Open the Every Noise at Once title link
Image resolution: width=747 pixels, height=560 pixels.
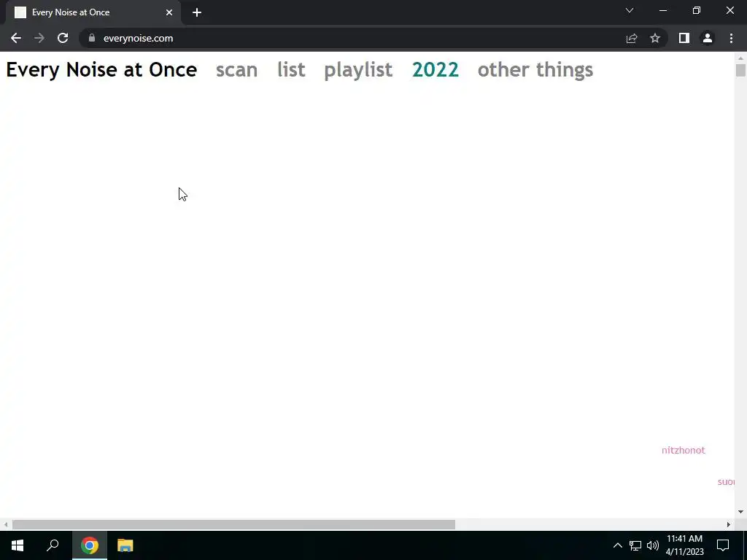coord(101,69)
